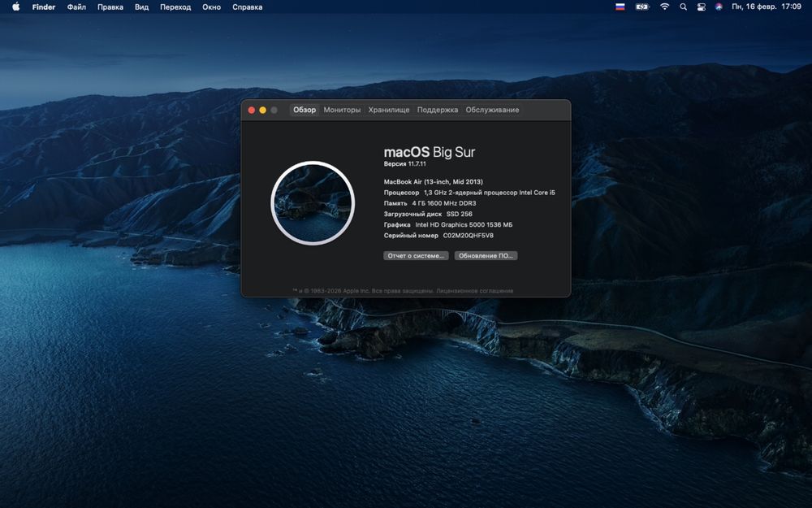
Task: Launch Siri from the menu bar
Action: 719,7
